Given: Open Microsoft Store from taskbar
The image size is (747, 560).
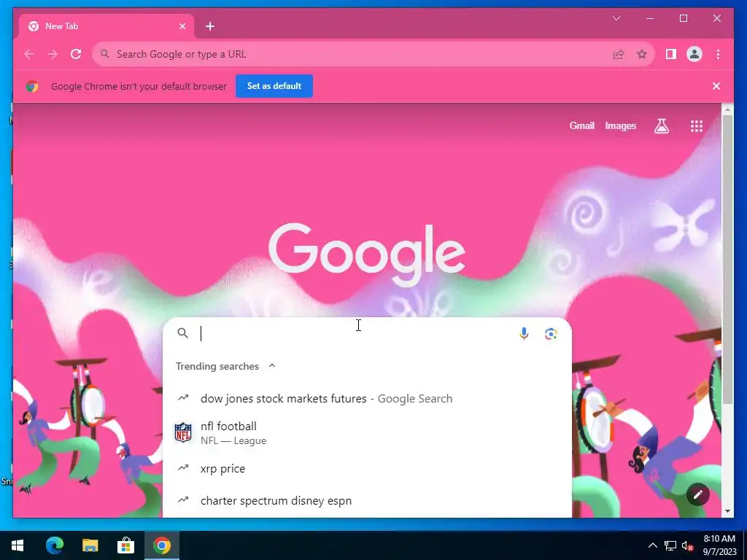Looking at the screenshot, I should click(125, 545).
